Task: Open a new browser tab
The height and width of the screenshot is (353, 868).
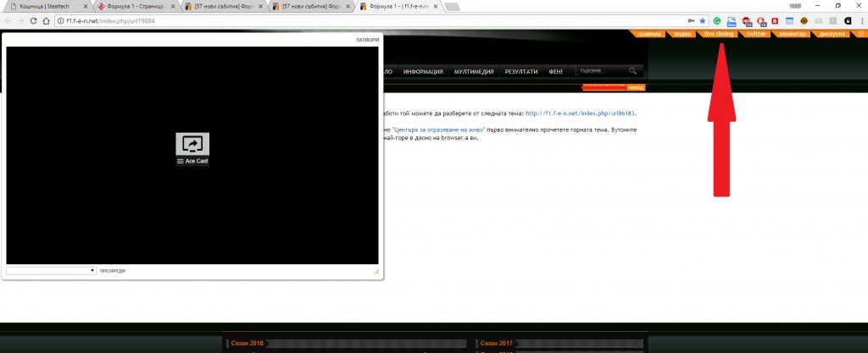Action: 452,7
